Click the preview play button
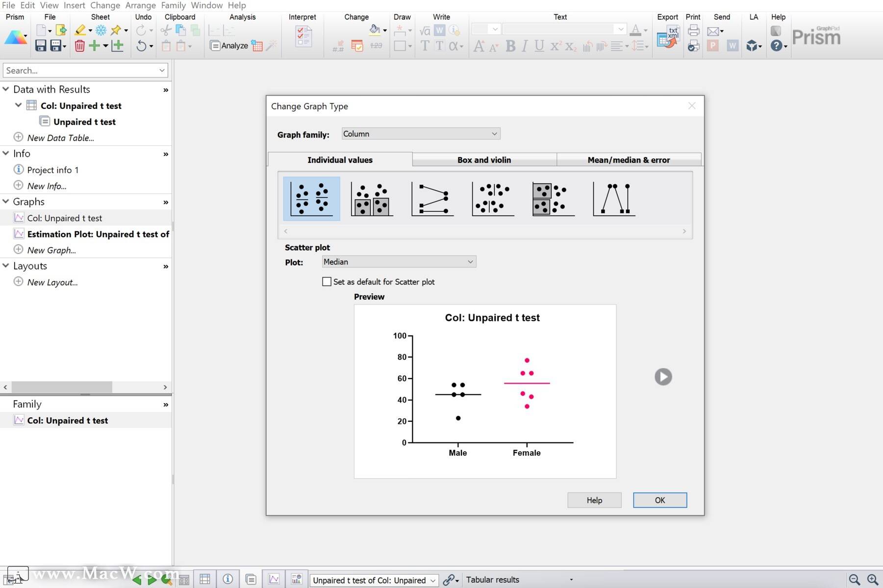Viewport: 883px width, 588px height. pos(663,377)
